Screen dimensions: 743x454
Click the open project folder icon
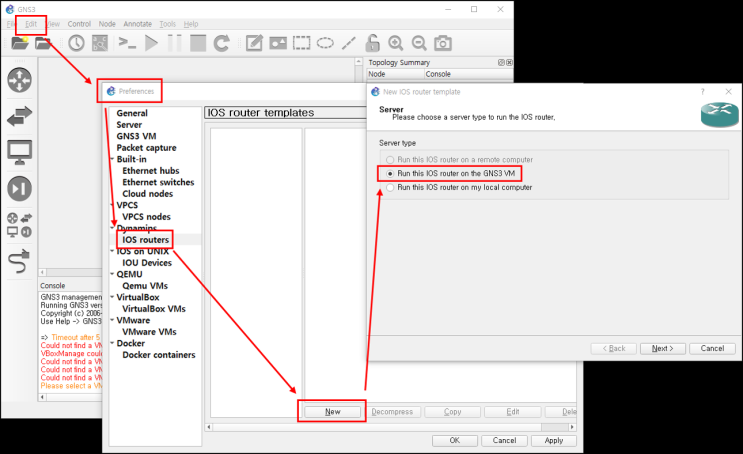click(20, 43)
